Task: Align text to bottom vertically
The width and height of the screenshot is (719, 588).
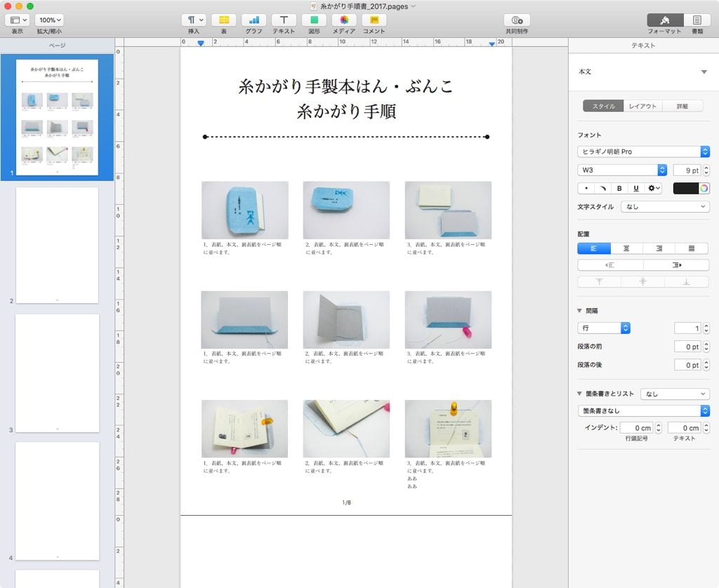Action: click(x=686, y=282)
